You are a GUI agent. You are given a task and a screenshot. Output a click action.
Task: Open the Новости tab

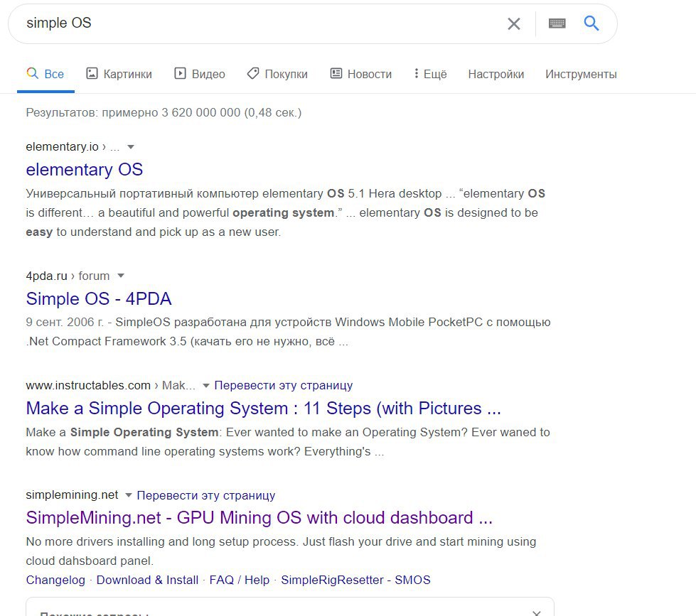click(361, 74)
